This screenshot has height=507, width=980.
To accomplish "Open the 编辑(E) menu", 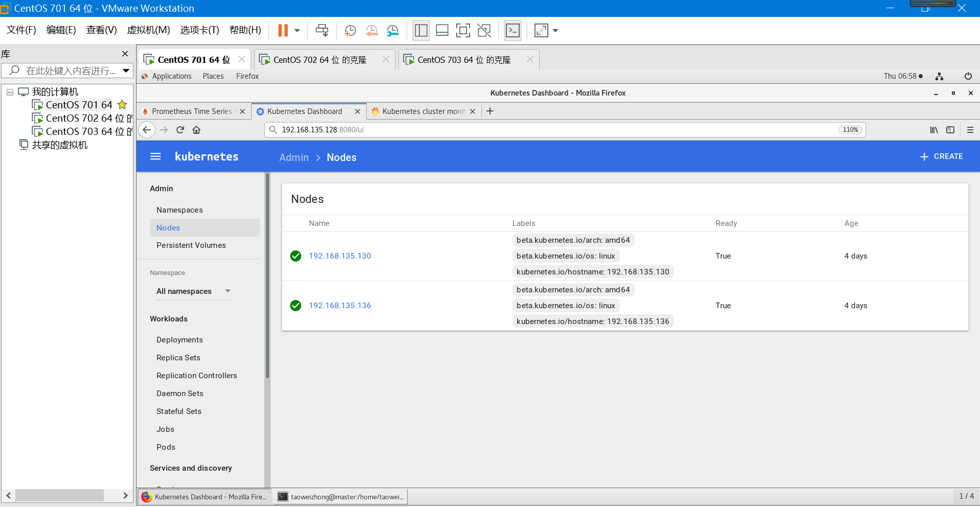I will (x=61, y=30).
